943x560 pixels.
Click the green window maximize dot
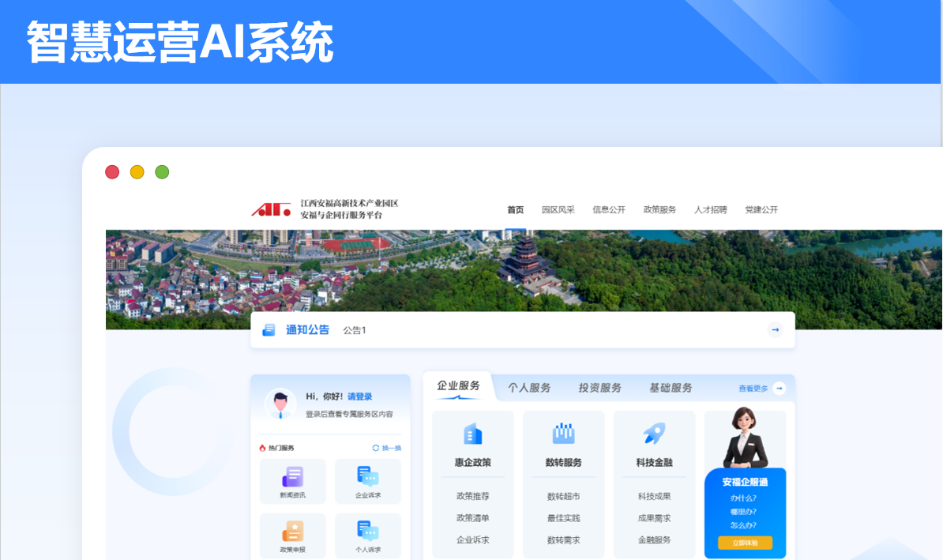pyautogui.click(x=162, y=172)
